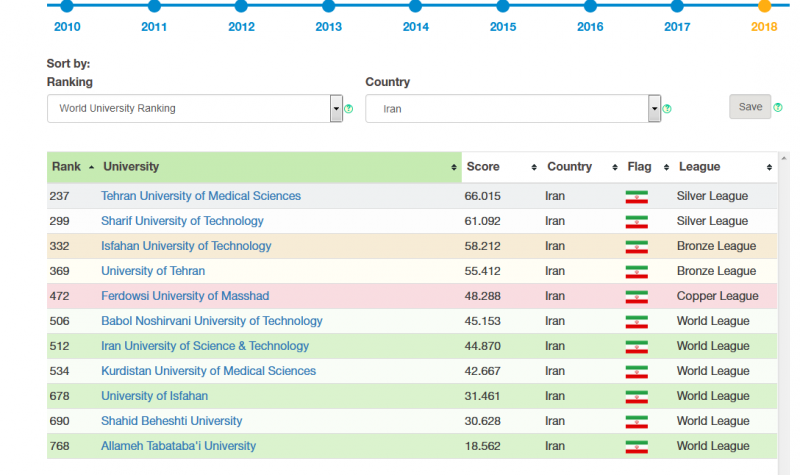Viewport: 800px width, 475px height.
Task: Click help icon next to Country dropdown
Action: (667, 109)
